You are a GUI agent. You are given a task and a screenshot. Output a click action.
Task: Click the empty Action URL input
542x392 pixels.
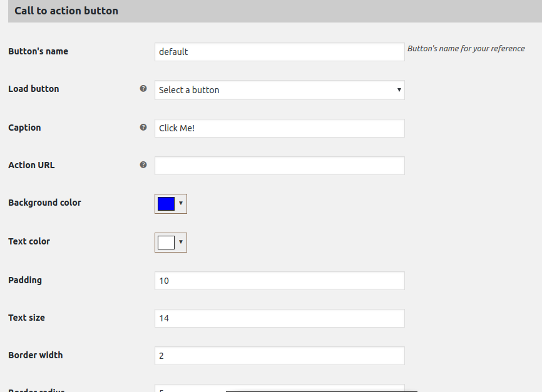[279, 166]
